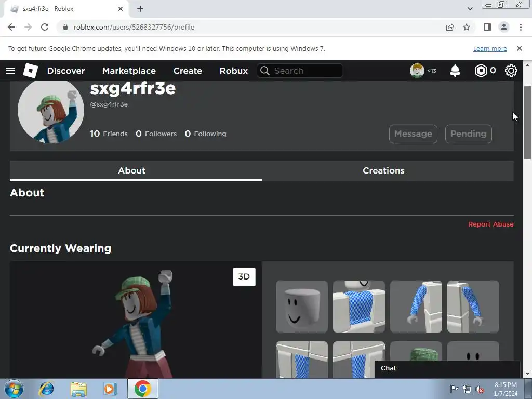The width and height of the screenshot is (532, 399).
Task: Click the scrollbar down arrow
Action: click(528, 374)
